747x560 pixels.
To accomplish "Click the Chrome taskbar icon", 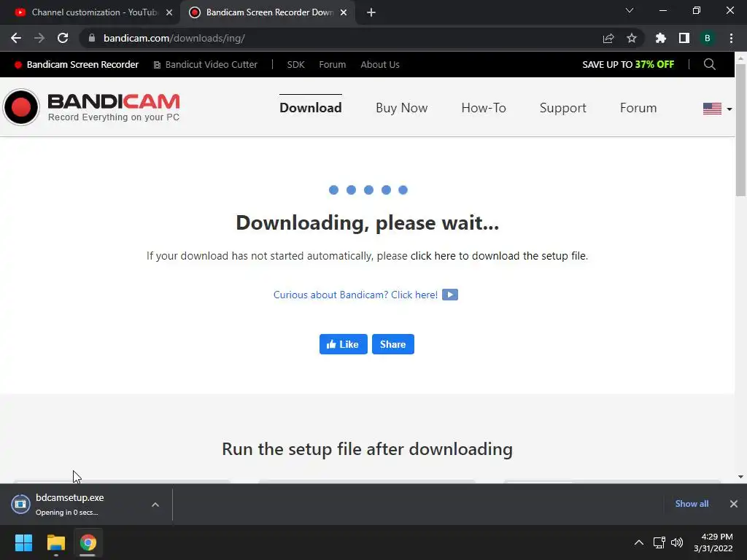I will (88, 542).
